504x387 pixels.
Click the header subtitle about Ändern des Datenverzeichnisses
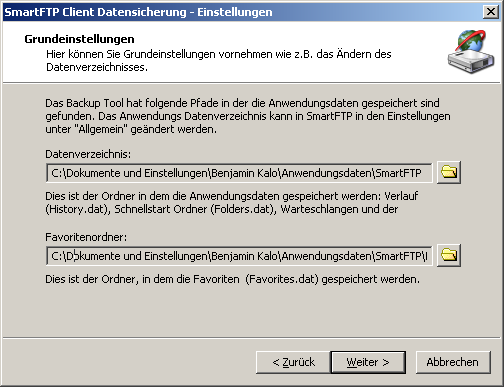[x=219, y=60]
